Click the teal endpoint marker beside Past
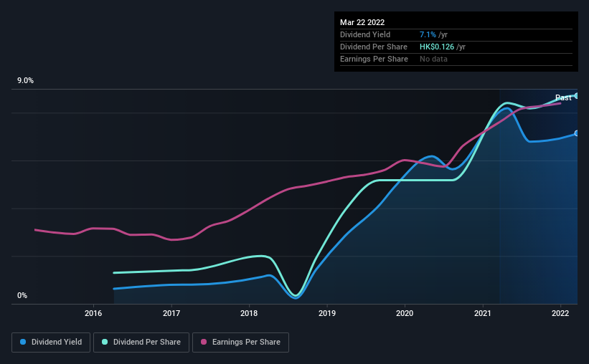The image size is (589, 364). coord(577,96)
